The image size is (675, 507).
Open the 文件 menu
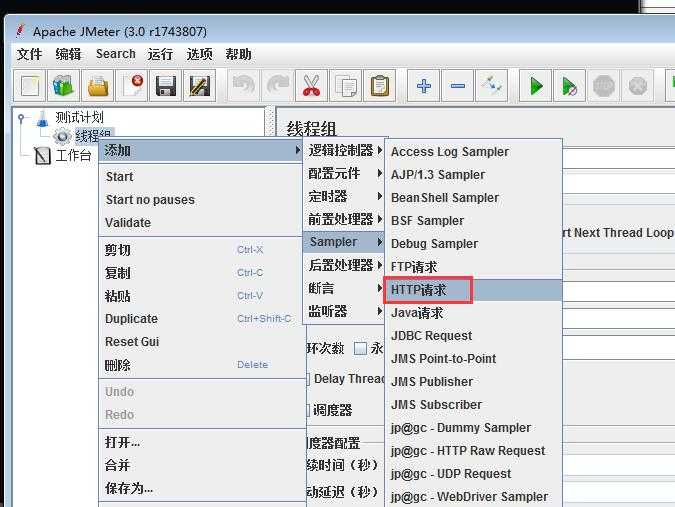(29, 54)
